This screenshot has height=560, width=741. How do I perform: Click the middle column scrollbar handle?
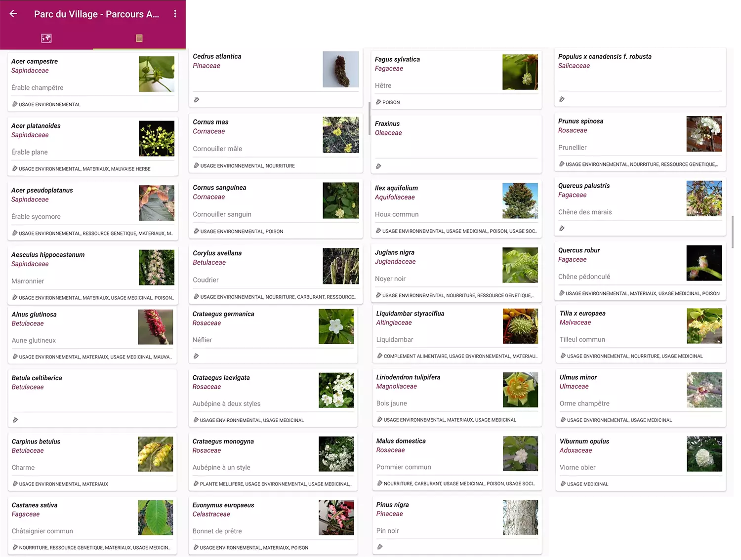tap(369, 119)
